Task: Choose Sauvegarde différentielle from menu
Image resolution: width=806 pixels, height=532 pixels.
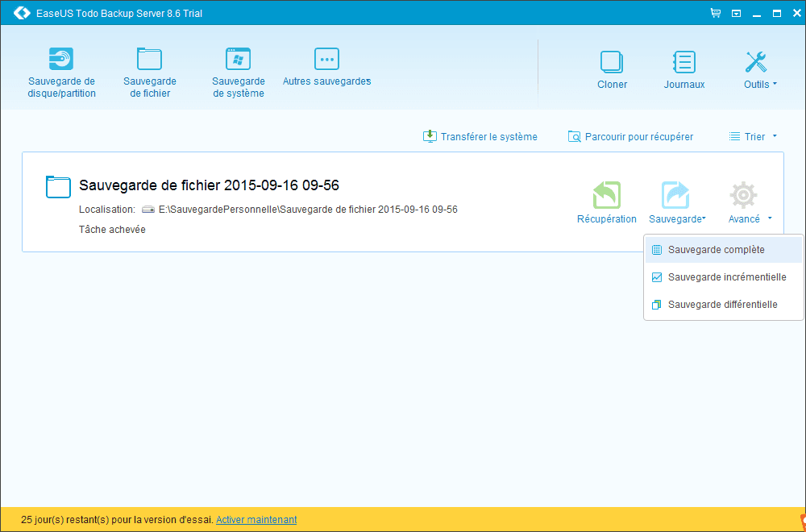Action: click(x=724, y=305)
